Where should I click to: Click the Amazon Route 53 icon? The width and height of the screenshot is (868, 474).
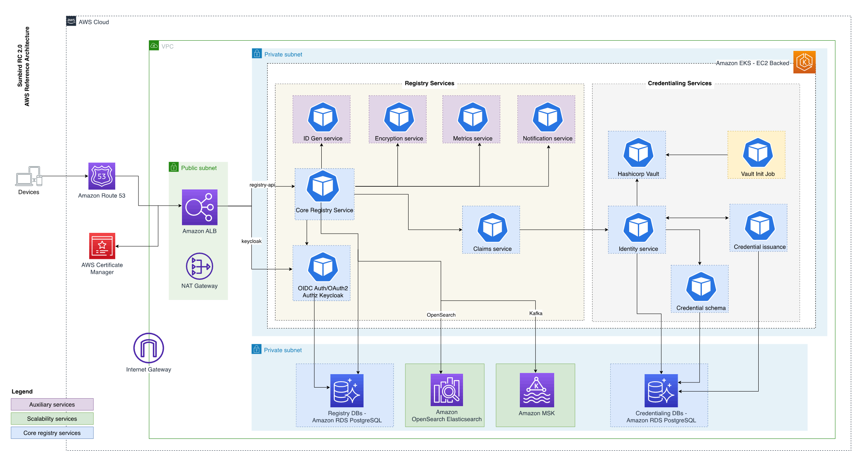click(x=101, y=176)
